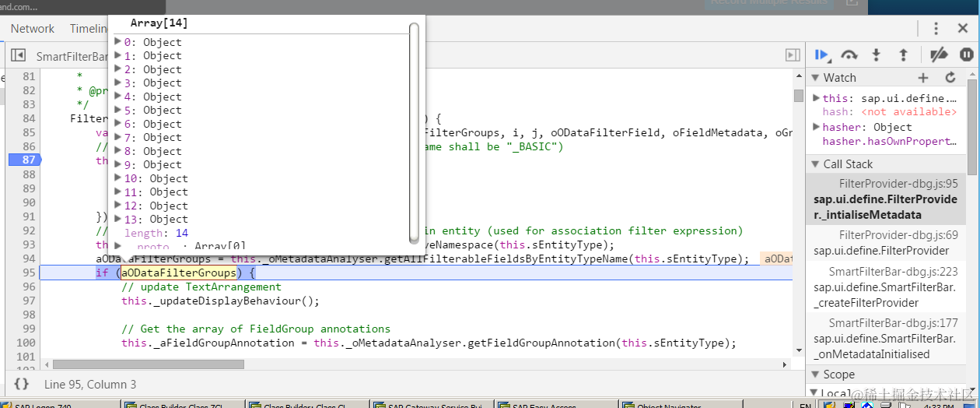Expand the 'this' watch expression
The width and height of the screenshot is (980, 408).
coord(816,98)
